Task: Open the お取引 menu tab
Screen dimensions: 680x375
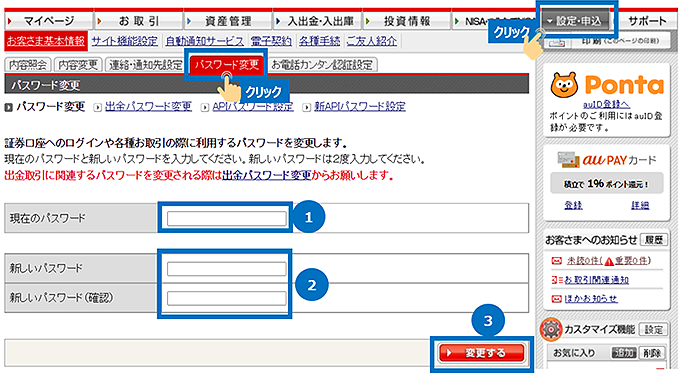Action: pos(138,21)
